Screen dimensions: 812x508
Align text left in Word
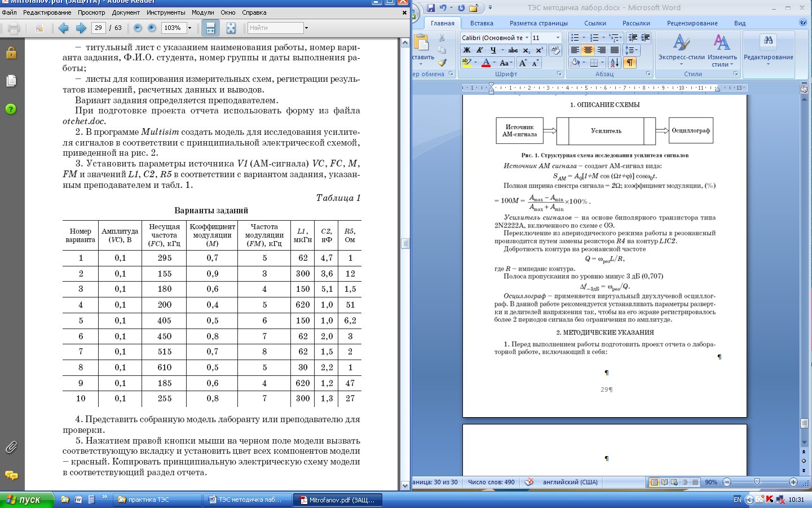click(x=575, y=50)
